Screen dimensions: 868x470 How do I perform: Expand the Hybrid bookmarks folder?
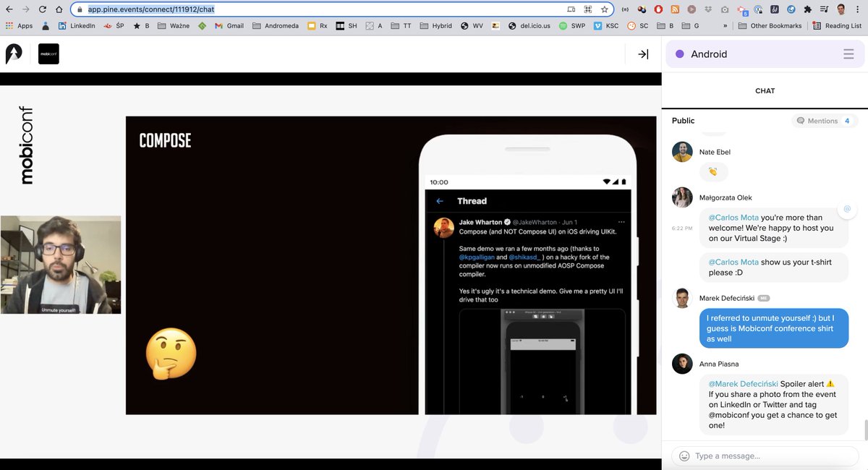click(x=435, y=25)
